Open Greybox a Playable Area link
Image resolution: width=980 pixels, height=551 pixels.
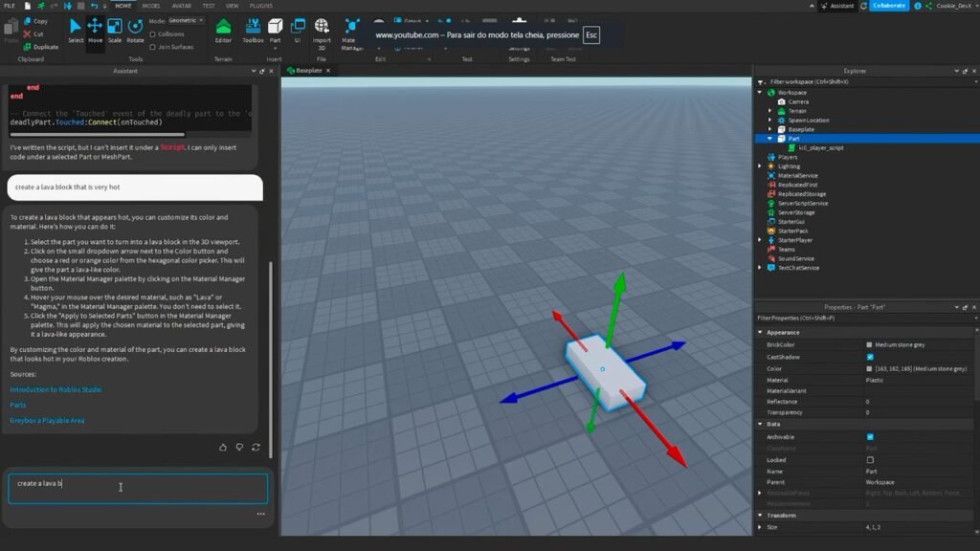pos(47,421)
